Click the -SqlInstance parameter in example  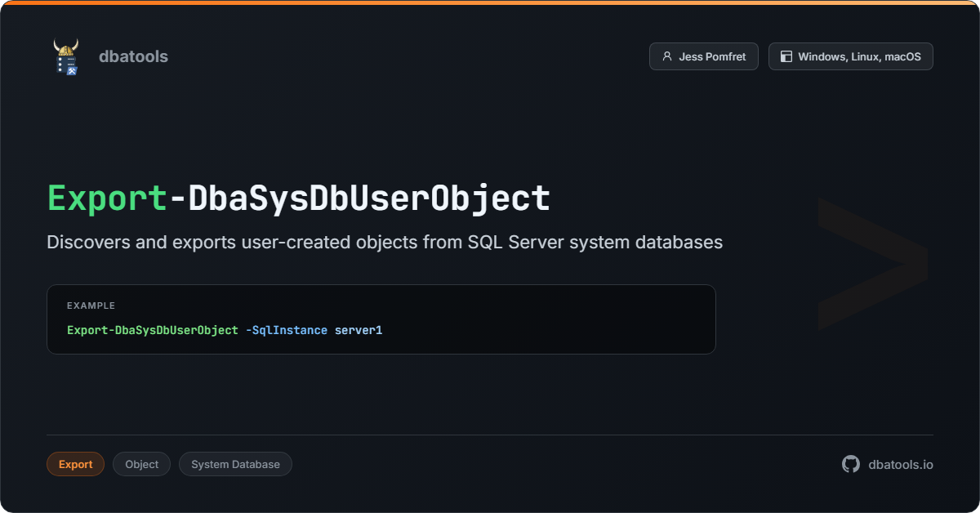click(287, 330)
